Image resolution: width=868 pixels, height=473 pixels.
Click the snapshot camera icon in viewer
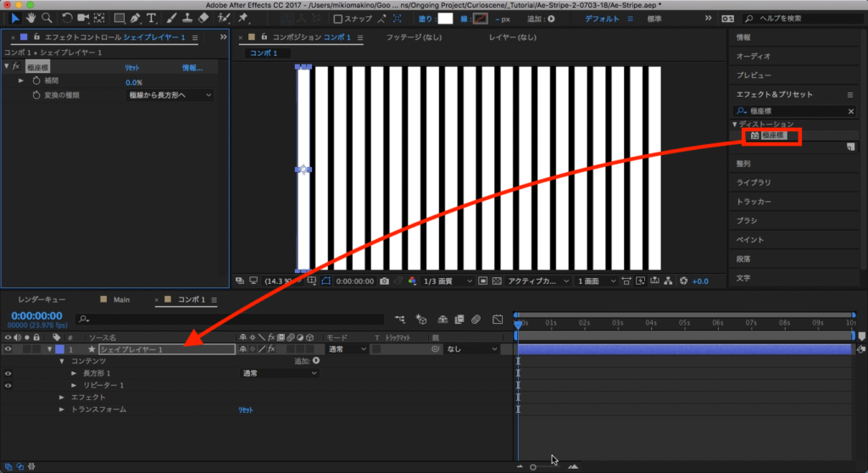coord(384,281)
